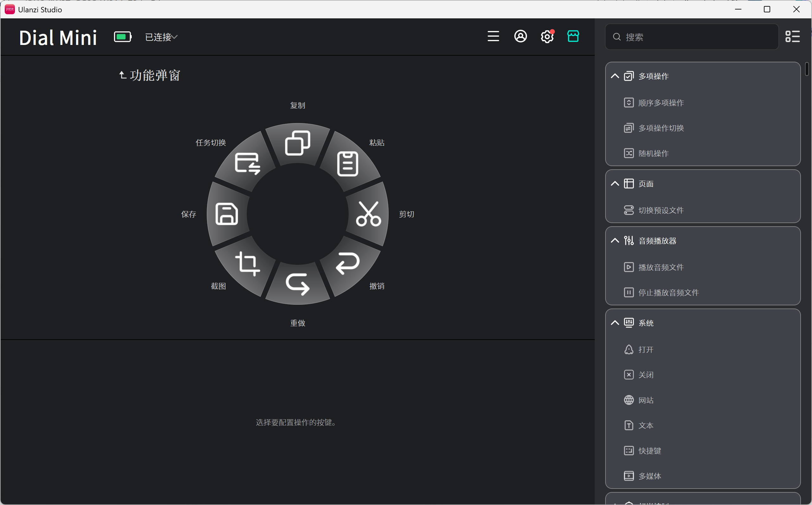The height and width of the screenshot is (505, 812).
Task: Click the action list scrollbar thumb
Action: tap(807, 69)
